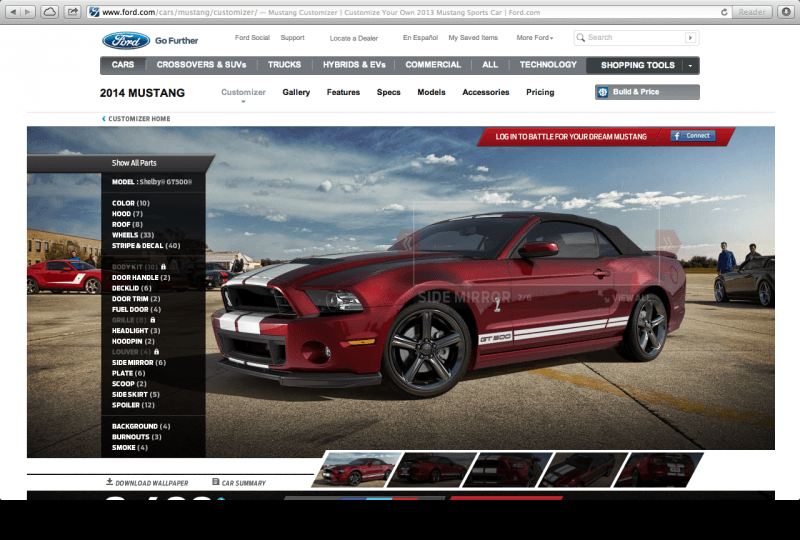800x540 pixels.
Task: Select the last car view thumbnail
Action: click(659, 469)
